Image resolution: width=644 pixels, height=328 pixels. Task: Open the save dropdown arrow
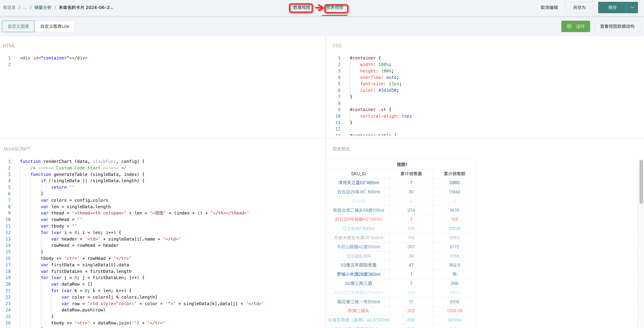point(632,7)
